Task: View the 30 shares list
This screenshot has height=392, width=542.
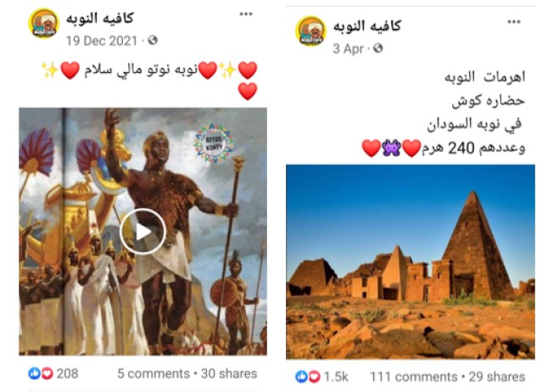Action: (229, 373)
